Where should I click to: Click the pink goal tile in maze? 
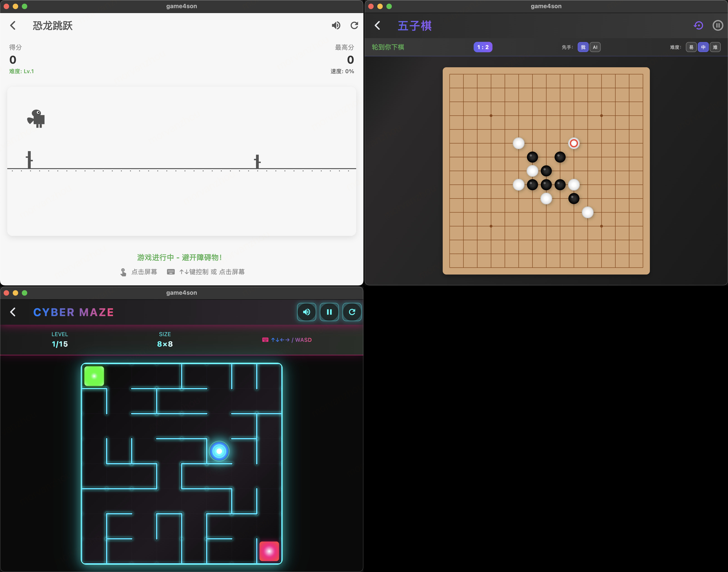pyautogui.click(x=269, y=551)
